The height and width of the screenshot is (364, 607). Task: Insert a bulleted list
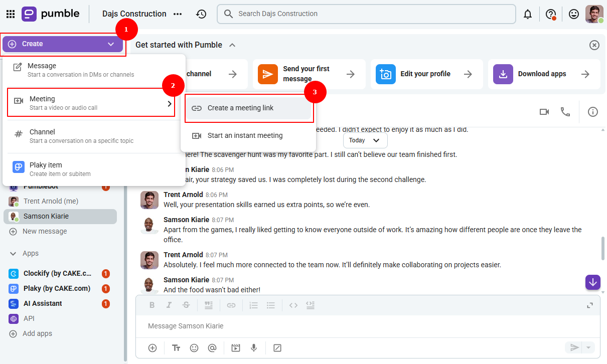tap(271, 305)
